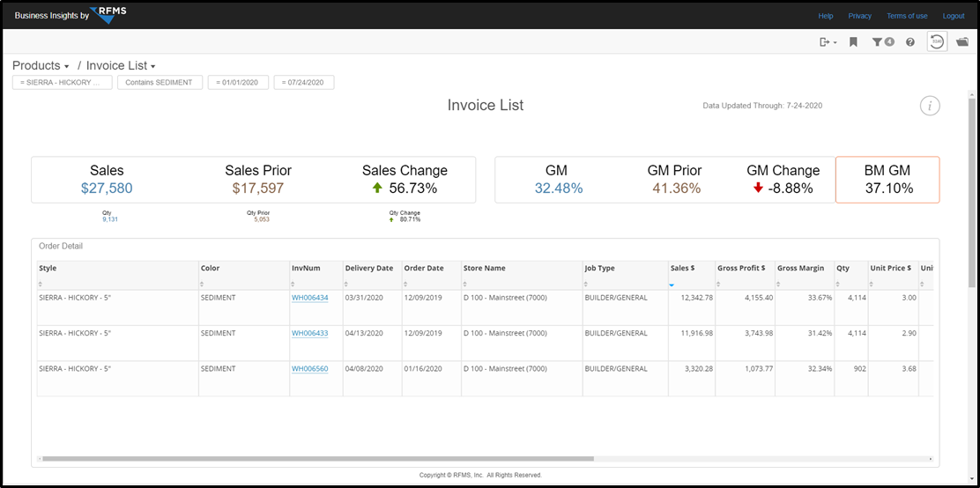Open the filter icon showing 4 filters
The height and width of the screenshot is (488, 980).
click(883, 42)
